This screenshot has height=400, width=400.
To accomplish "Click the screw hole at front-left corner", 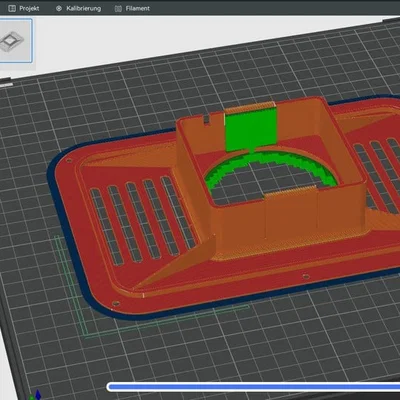I will 116,304.
